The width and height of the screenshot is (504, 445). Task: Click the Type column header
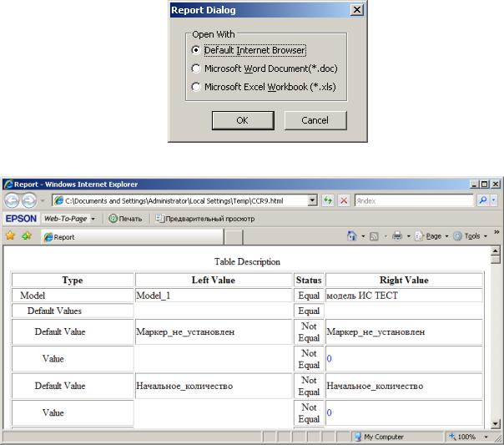[x=73, y=280]
